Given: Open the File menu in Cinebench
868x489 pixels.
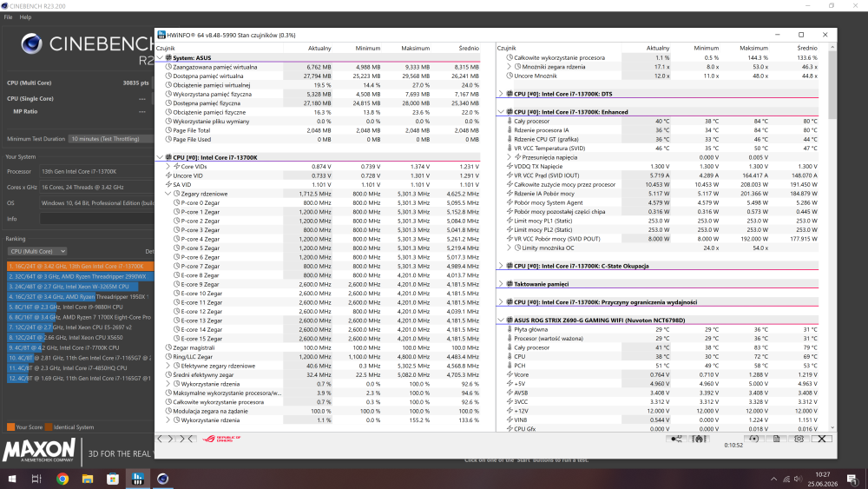Looking at the screenshot, I should click(x=9, y=17).
